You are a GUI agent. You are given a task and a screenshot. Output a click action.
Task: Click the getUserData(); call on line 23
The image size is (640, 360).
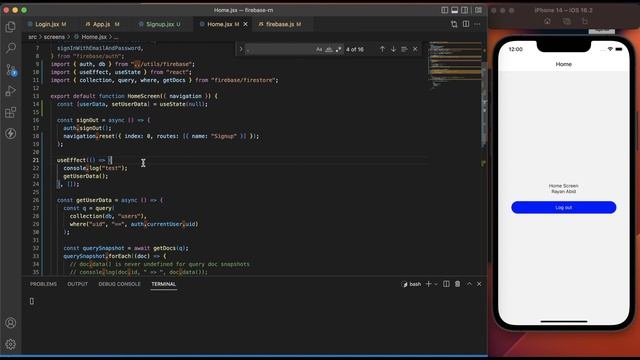tap(85, 176)
